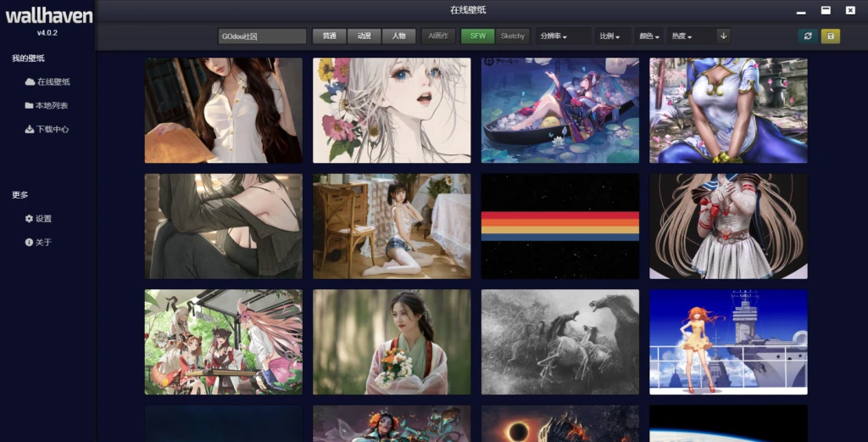This screenshot has width=868, height=442.
Task: Open 本地列表 folder icon in sidebar
Action: (30, 106)
